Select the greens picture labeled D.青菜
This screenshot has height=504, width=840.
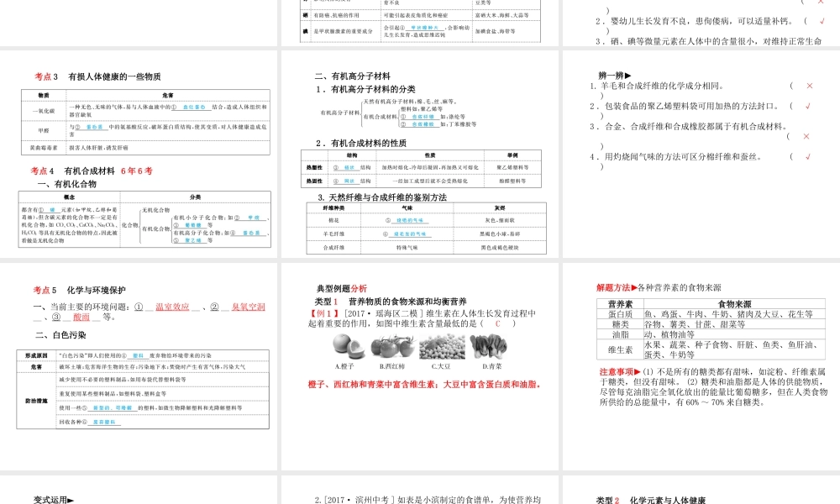(489, 347)
